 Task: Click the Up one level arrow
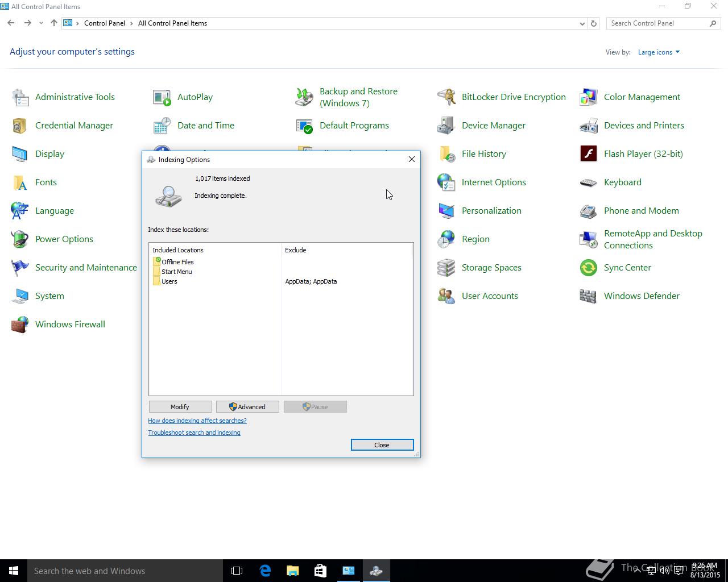click(53, 23)
